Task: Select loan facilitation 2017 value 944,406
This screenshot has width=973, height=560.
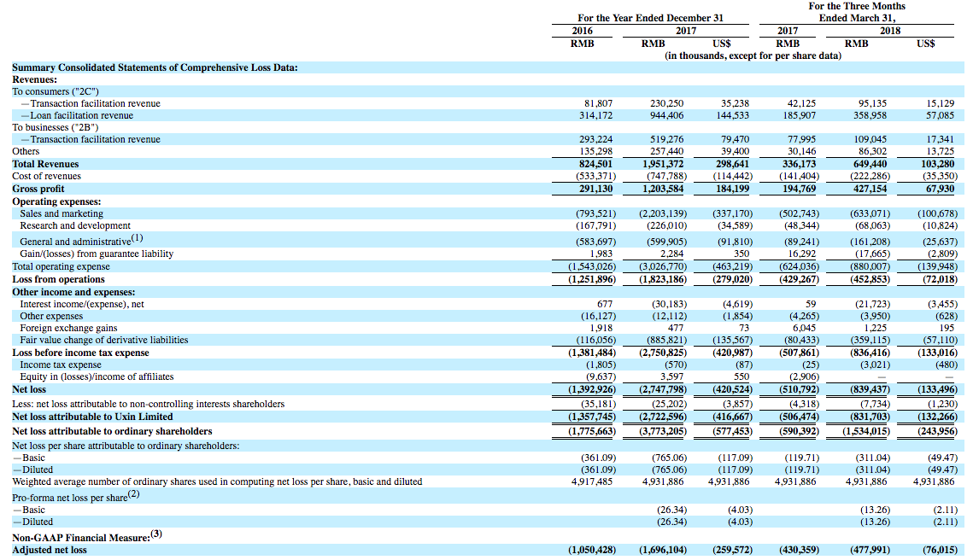Action: [x=666, y=115]
